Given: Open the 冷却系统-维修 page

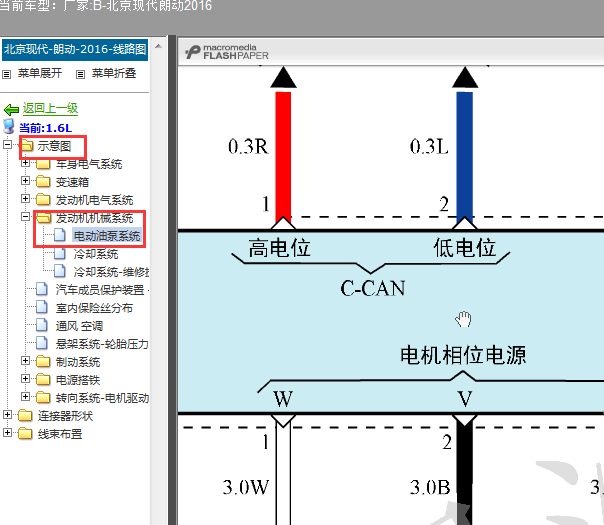Looking at the screenshot, I should tap(111, 272).
